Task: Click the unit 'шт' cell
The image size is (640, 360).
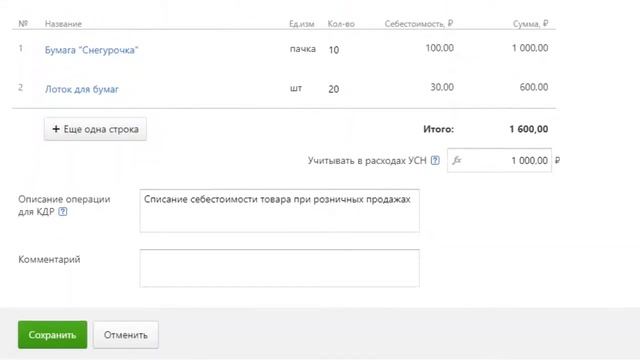Action: point(296,88)
